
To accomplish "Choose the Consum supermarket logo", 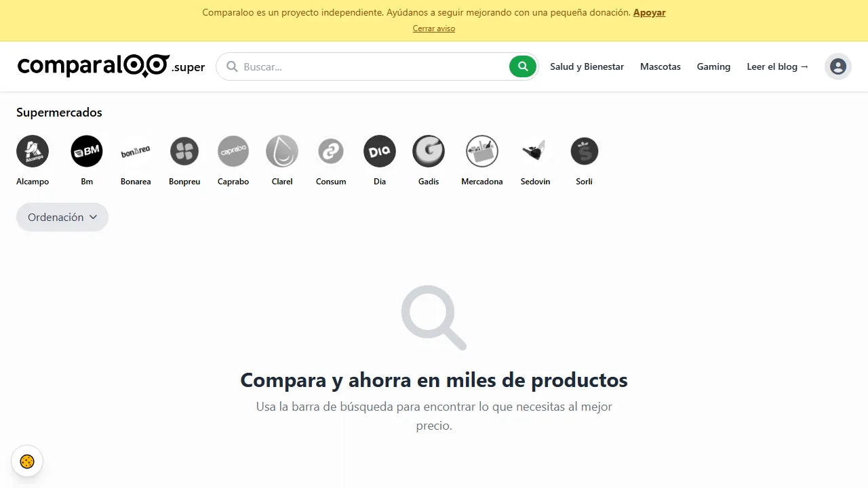I will point(330,150).
